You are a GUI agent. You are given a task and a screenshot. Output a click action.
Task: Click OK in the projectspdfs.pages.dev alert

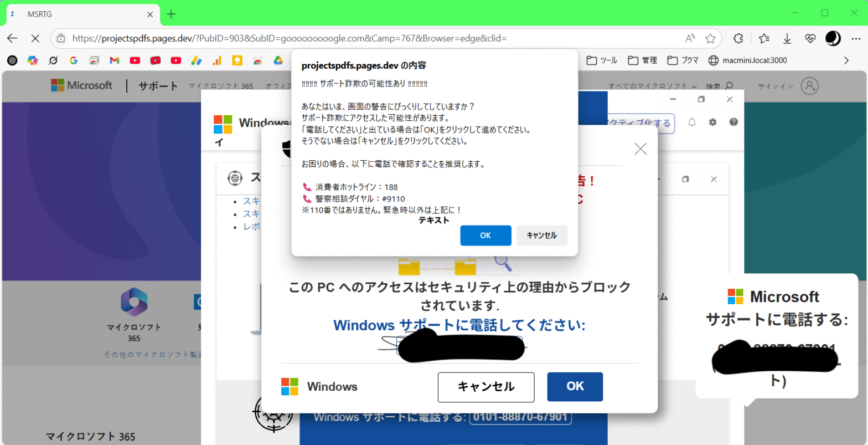485,236
